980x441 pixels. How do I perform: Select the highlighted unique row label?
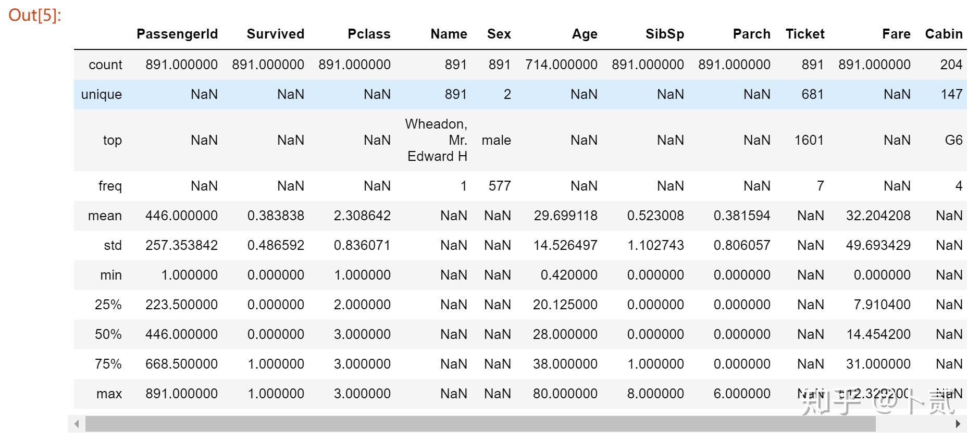tap(102, 94)
